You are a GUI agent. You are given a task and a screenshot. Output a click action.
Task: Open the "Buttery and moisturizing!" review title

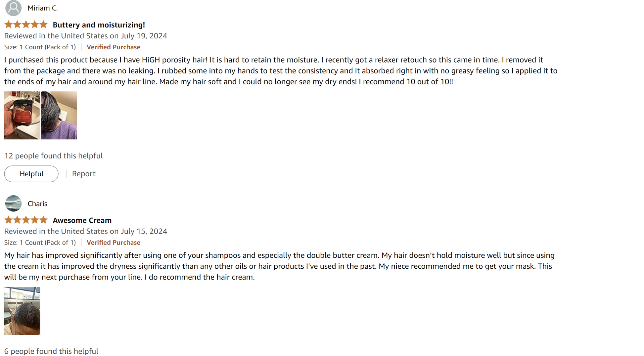click(x=99, y=25)
